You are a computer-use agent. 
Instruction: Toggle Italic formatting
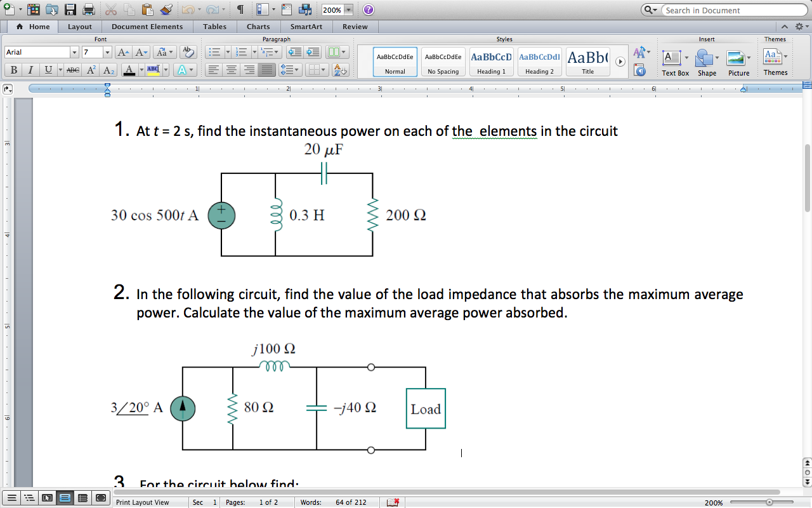[x=30, y=70]
